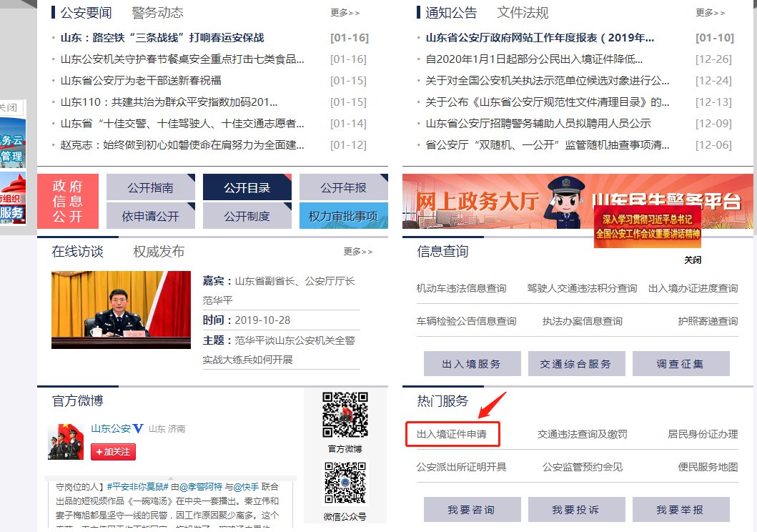This screenshot has width=757, height=532.
Task: Click the 出入境服务 button
Action: (472, 363)
